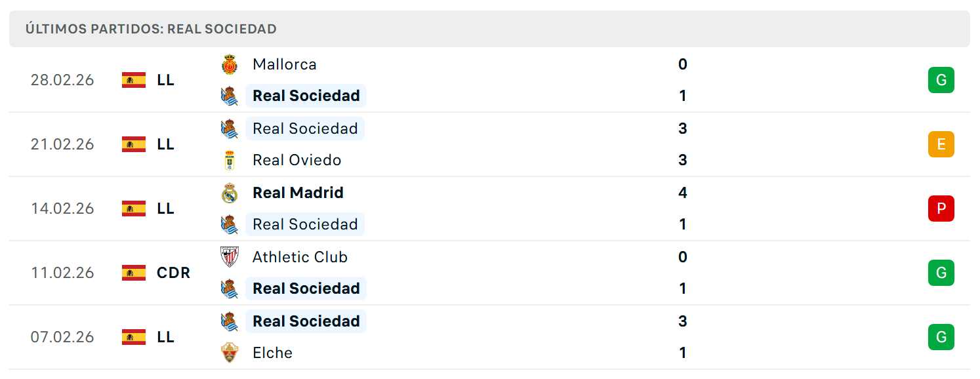Click Real Sociedad crest in 28.02.26 match
Viewport: 980px width, 379px height.
tap(230, 96)
